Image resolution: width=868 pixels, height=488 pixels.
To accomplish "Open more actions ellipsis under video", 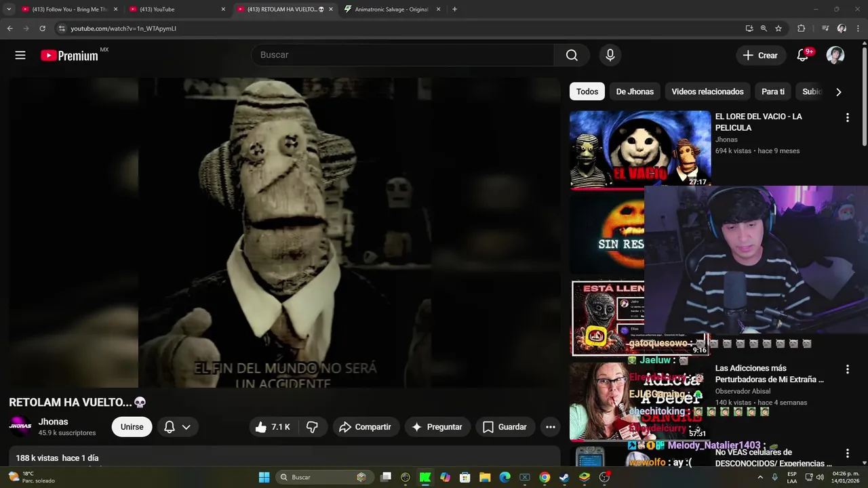I will coord(551,427).
